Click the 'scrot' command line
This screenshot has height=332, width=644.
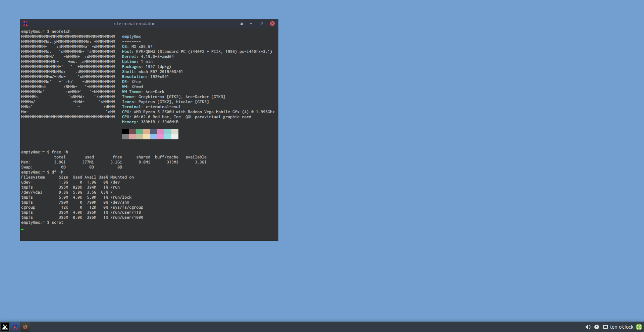pyautogui.click(x=42, y=222)
